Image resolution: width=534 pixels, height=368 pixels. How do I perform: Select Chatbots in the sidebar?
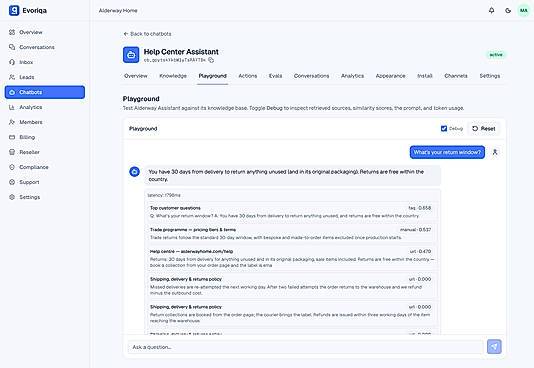coord(45,92)
